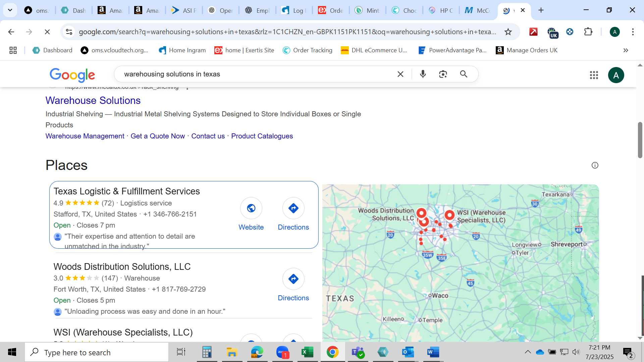Open Excel from the taskbar
Screen dimensions: 644x362
click(307, 352)
